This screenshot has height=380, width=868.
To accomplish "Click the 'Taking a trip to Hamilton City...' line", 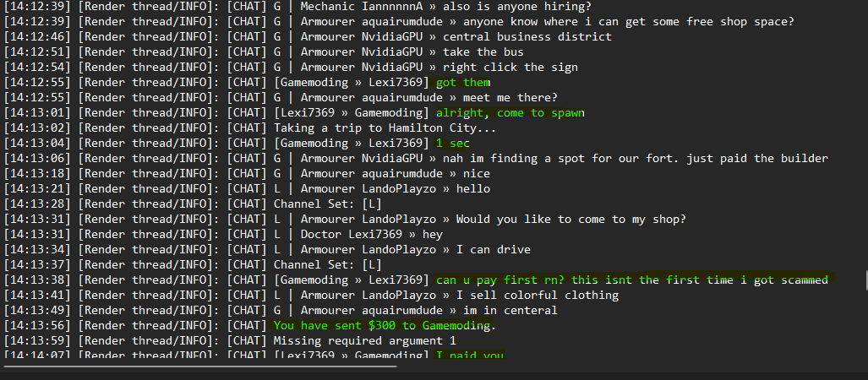I will click(x=250, y=128).
